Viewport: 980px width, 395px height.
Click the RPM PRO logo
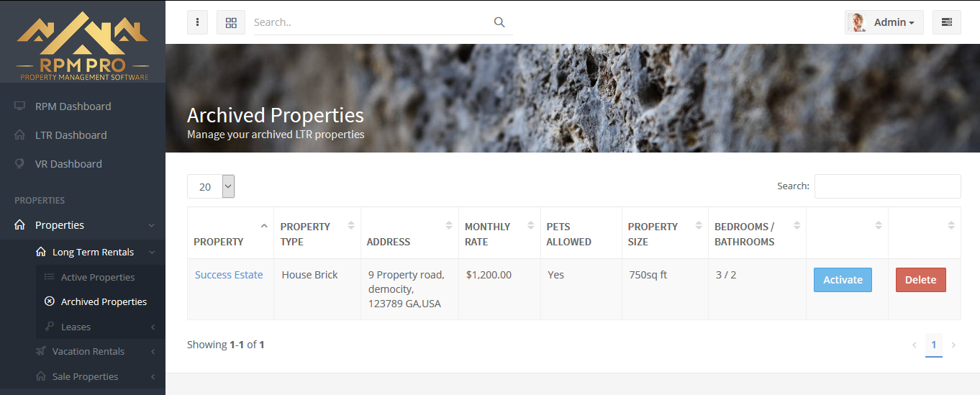pos(83,45)
